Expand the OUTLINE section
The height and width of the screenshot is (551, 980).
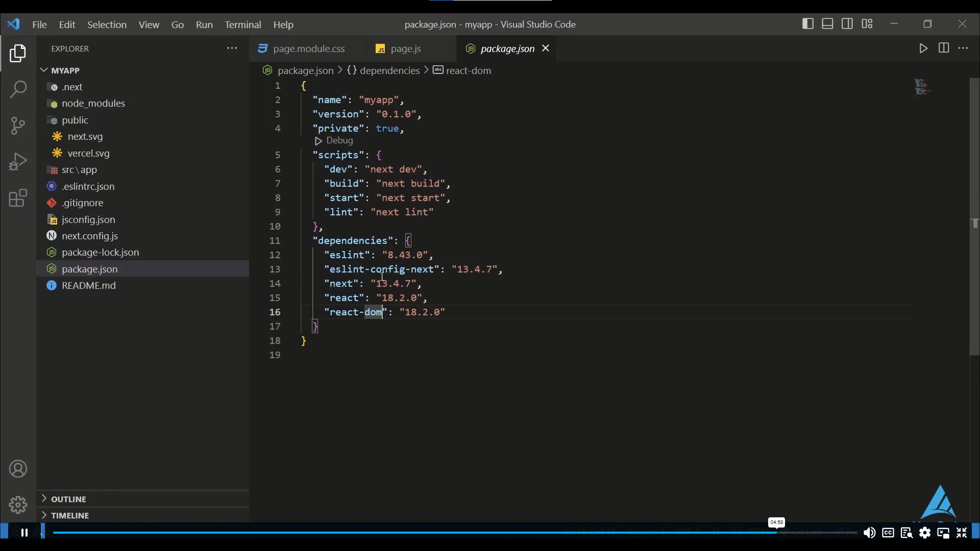click(142, 499)
